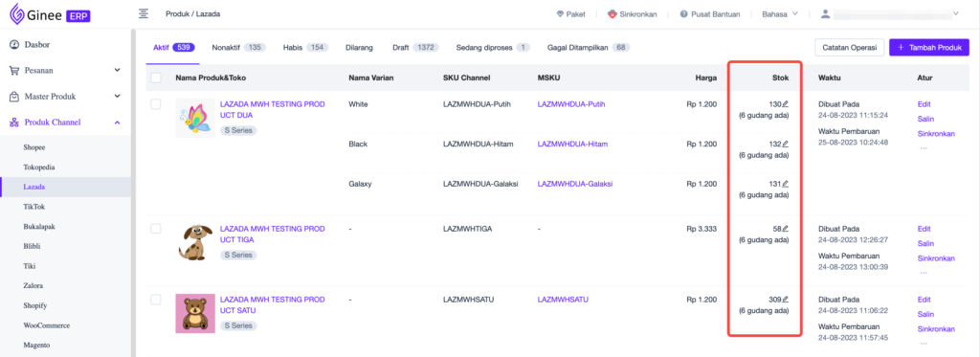
Task: Click the Ginee ERP logo
Action: pyautogui.click(x=50, y=13)
